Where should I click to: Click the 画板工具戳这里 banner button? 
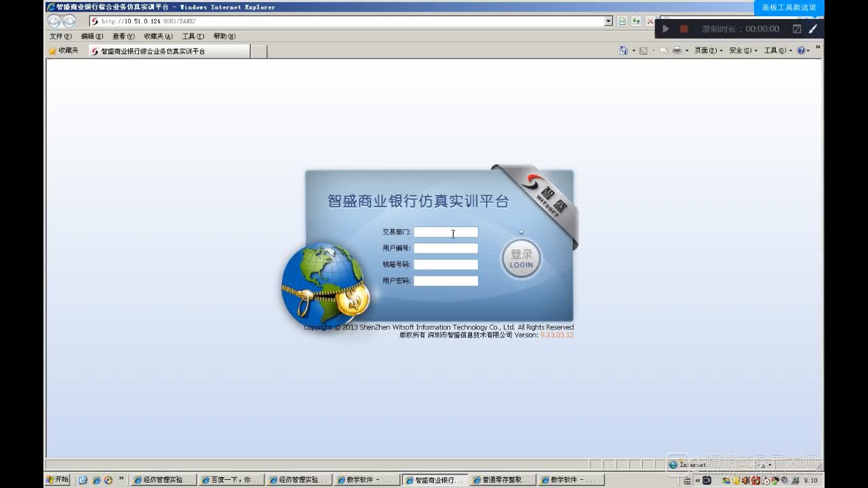(789, 7)
